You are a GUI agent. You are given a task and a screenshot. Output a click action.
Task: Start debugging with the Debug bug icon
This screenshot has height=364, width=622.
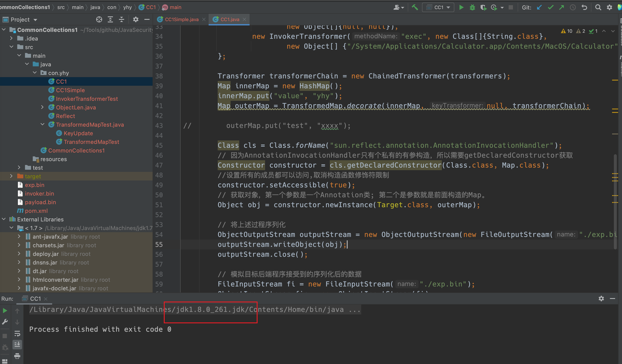(x=472, y=7)
